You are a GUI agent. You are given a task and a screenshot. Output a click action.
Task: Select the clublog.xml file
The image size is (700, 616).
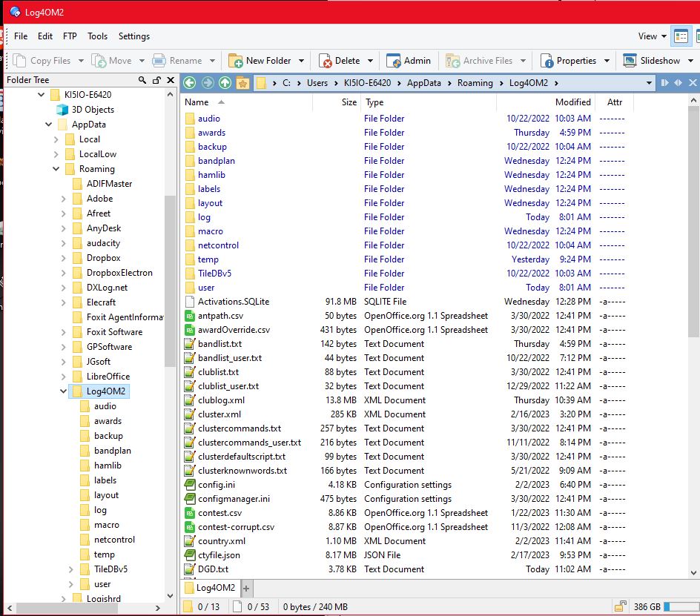[222, 400]
